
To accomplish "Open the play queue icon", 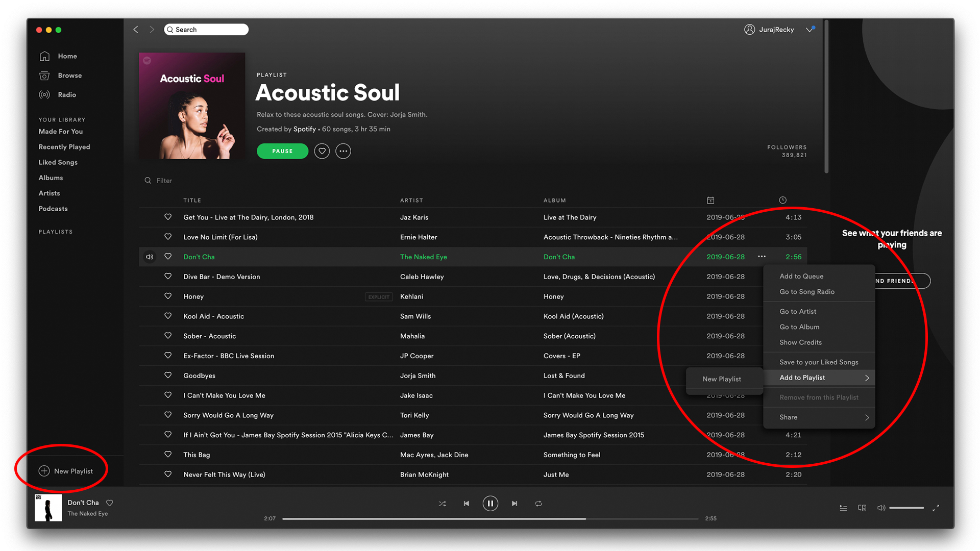I will pyautogui.click(x=843, y=508).
